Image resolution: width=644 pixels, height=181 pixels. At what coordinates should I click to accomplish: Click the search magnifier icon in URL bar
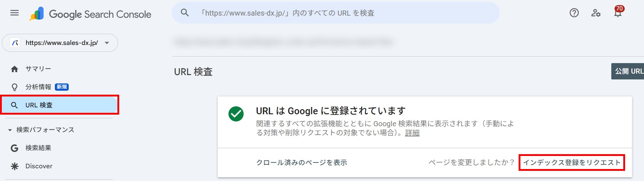pos(185,13)
